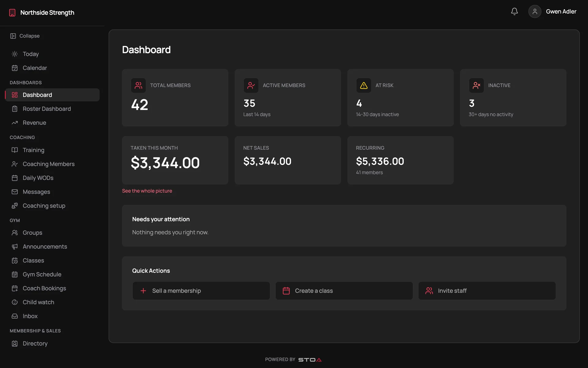Click Invite staff button

coord(487,291)
